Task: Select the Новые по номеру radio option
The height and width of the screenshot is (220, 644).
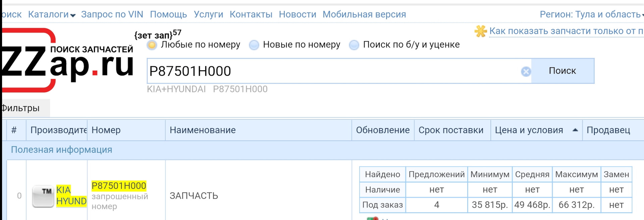Action: click(254, 45)
